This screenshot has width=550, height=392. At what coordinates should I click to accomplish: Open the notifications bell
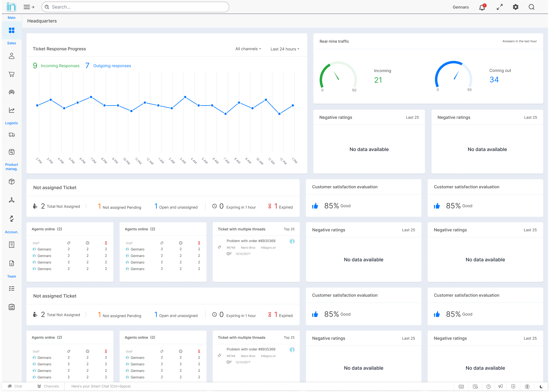click(x=482, y=7)
